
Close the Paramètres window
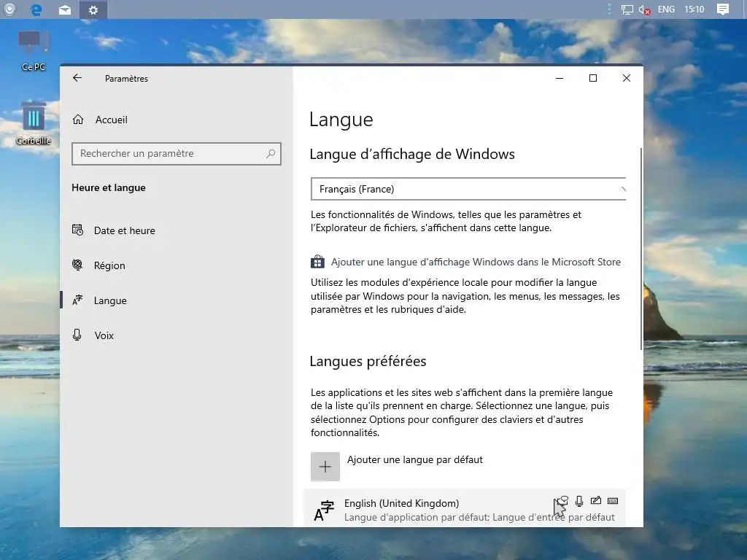tap(627, 78)
